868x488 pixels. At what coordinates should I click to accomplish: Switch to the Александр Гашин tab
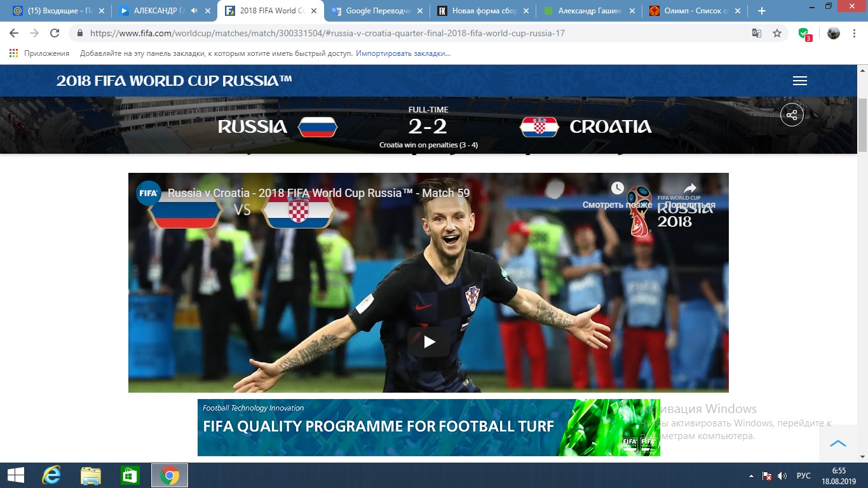point(588,11)
